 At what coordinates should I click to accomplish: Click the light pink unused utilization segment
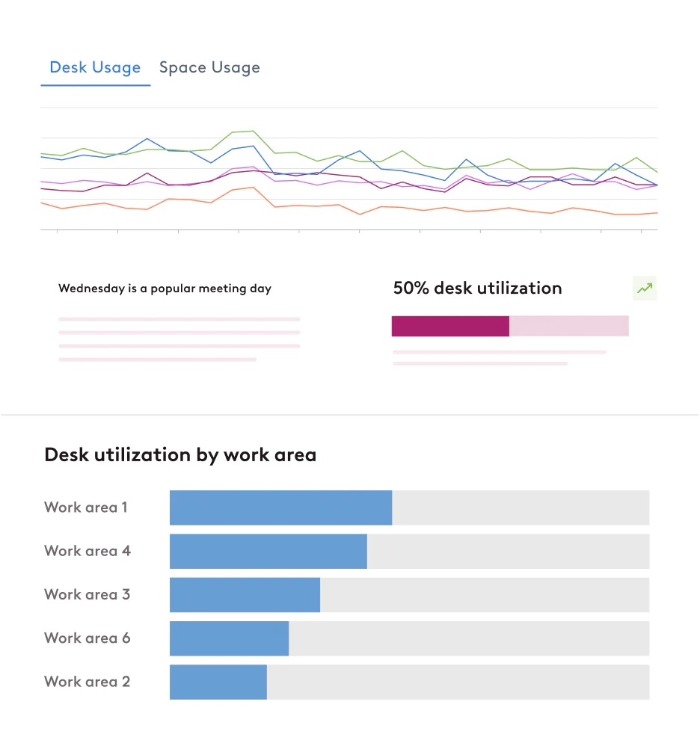(x=568, y=326)
